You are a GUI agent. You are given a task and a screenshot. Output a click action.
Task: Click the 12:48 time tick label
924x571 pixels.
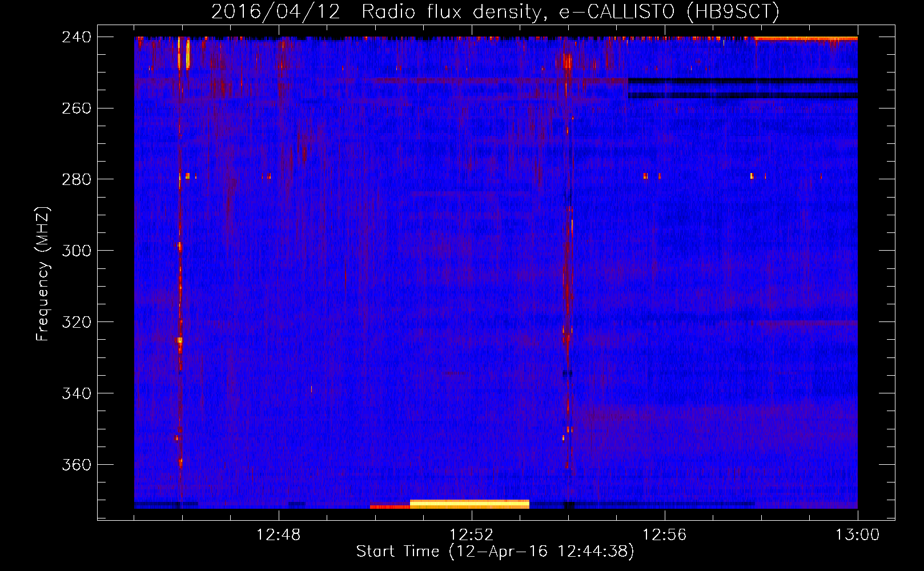click(279, 535)
